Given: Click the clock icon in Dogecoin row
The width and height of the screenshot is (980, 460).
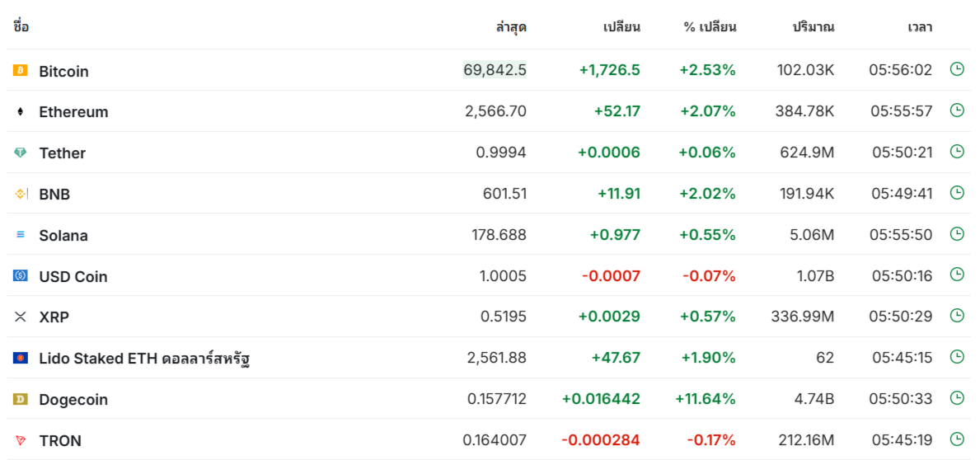Looking at the screenshot, I should coord(957,397).
